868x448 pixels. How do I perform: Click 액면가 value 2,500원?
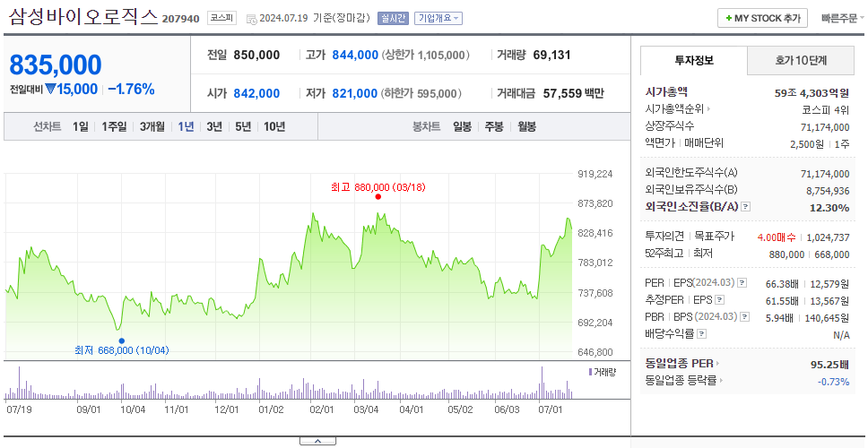click(x=807, y=144)
